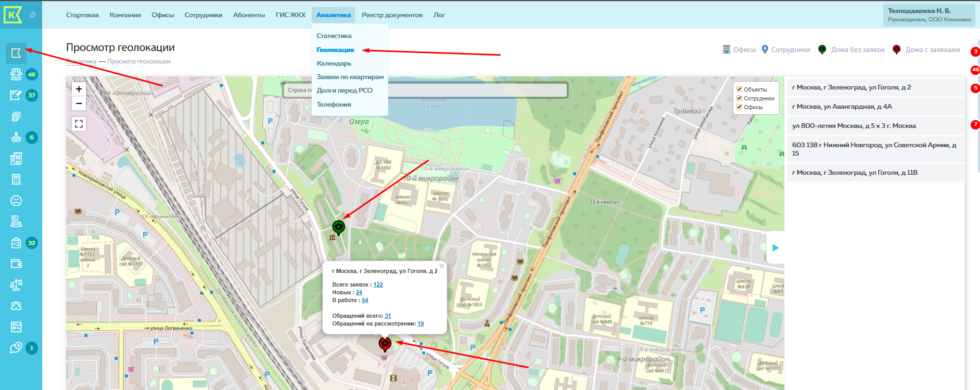Image resolution: width=980 pixels, height=390 pixels.
Task: Select Заявки по квартирам menu entry
Action: 350,77
